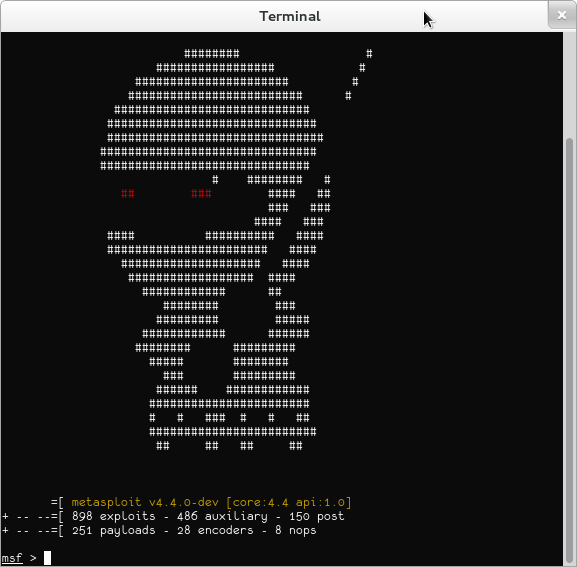Click the "486 auxiliary" text

(222, 516)
